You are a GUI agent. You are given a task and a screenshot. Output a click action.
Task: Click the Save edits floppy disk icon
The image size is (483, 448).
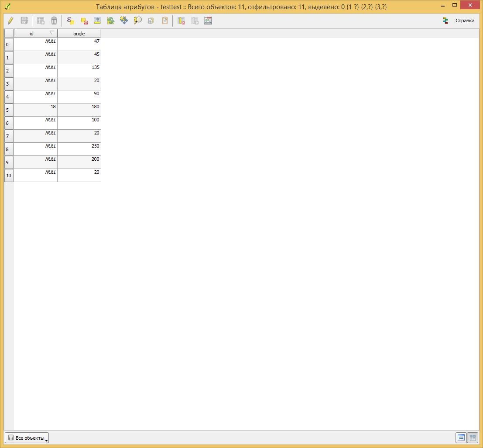coord(24,21)
